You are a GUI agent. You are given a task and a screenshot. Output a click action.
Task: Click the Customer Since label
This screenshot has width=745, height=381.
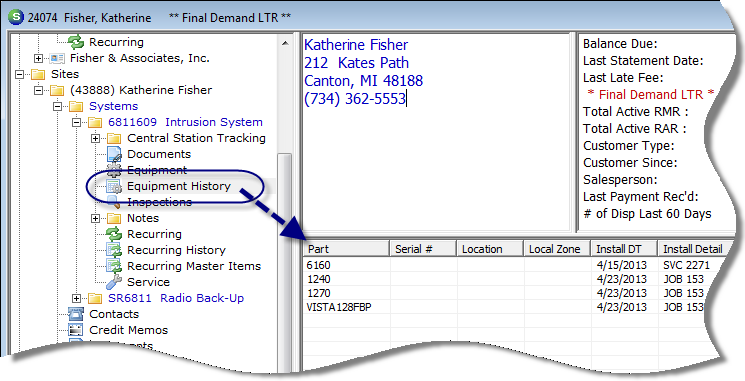(x=630, y=162)
